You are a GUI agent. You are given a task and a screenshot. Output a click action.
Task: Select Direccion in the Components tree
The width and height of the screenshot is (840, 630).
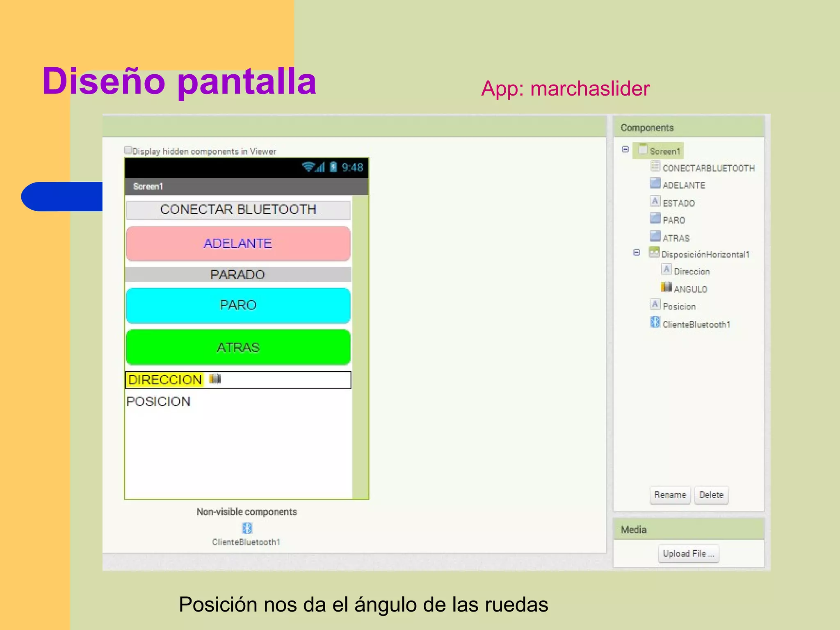coord(692,272)
